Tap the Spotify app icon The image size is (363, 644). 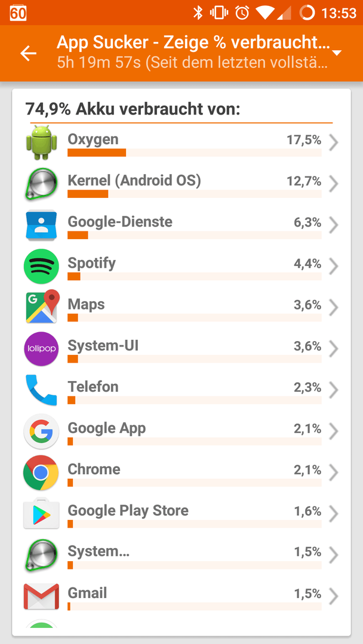coord(41,266)
